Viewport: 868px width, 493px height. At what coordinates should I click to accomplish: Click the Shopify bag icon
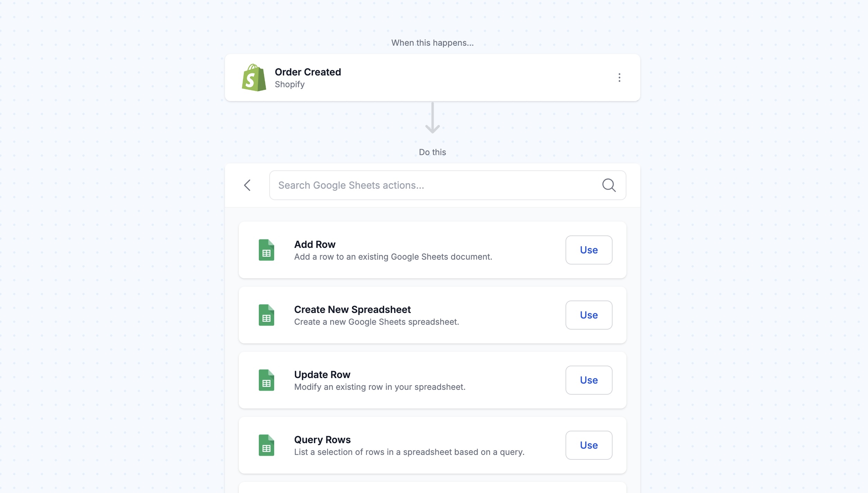click(x=254, y=78)
